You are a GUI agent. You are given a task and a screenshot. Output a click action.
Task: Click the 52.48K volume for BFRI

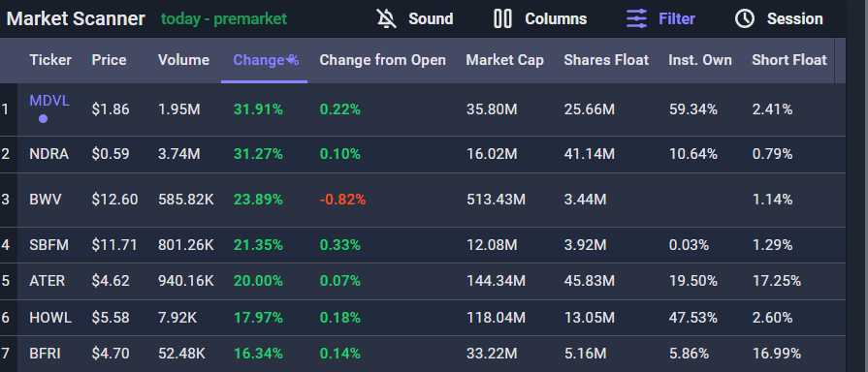tap(181, 353)
